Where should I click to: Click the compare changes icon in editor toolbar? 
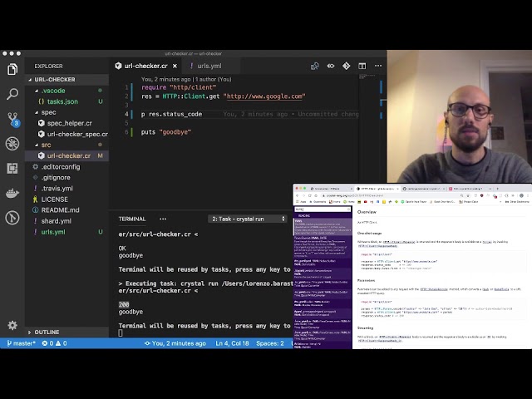(x=314, y=66)
